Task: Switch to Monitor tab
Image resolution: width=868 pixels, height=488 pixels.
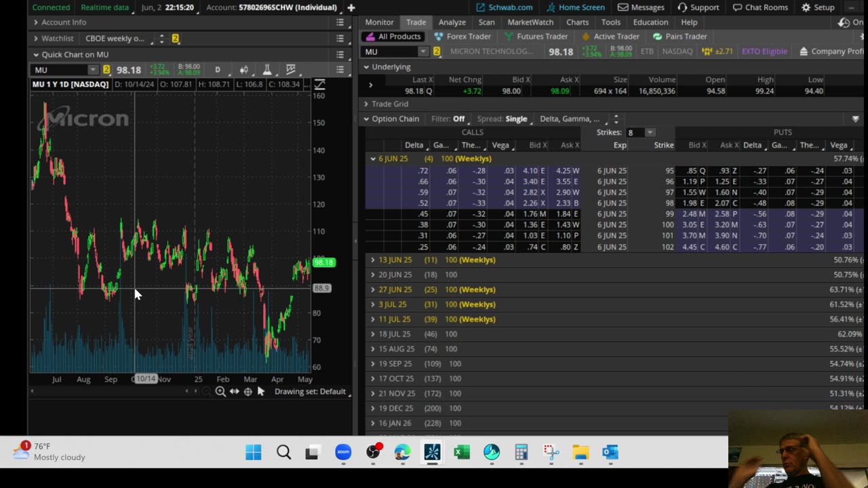Action: tap(379, 22)
